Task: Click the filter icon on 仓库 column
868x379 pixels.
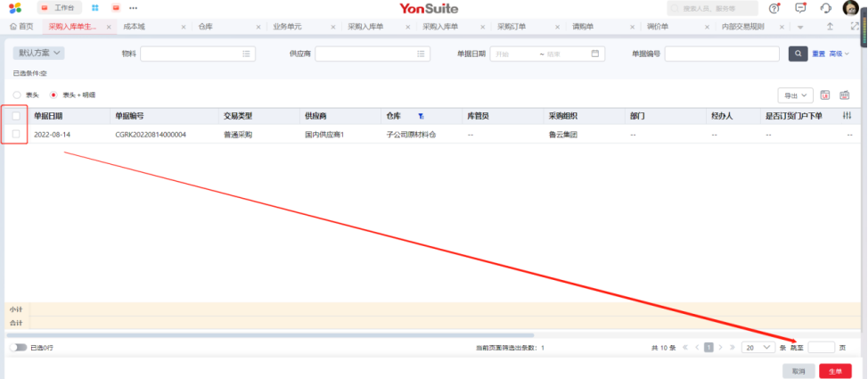Action: click(421, 116)
